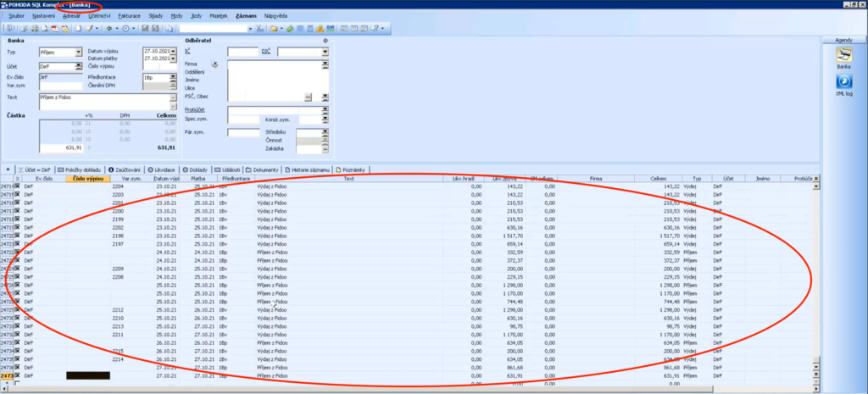The image size is (868, 394).
Task: Click the BAN banking toolbar icon
Action: point(330,28)
